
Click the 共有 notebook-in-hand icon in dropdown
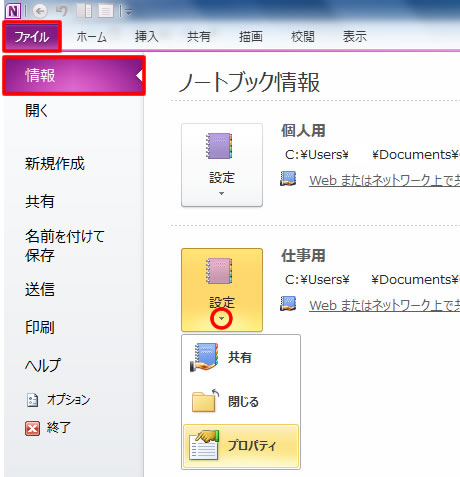(x=204, y=357)
